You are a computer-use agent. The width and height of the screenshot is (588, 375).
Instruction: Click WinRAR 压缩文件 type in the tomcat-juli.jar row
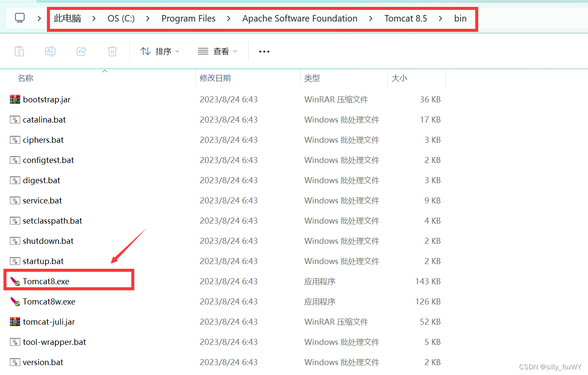336,322
